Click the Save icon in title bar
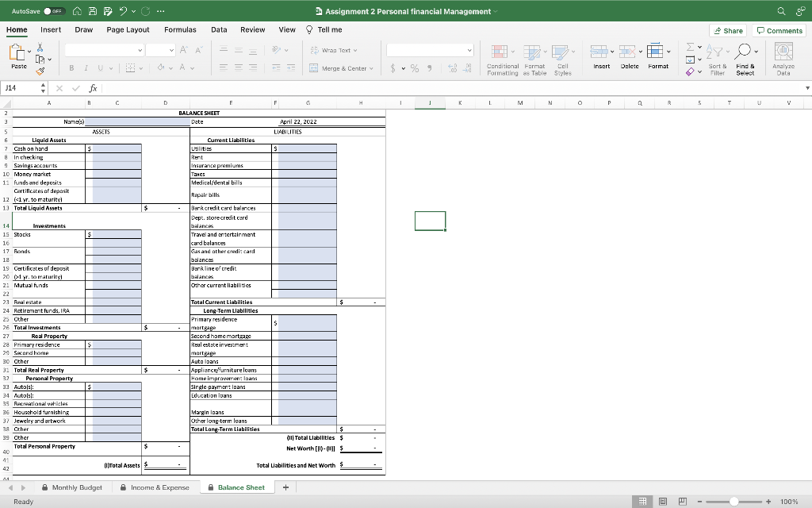This screenshot has height=508, width=812. (x=92, y=11)
